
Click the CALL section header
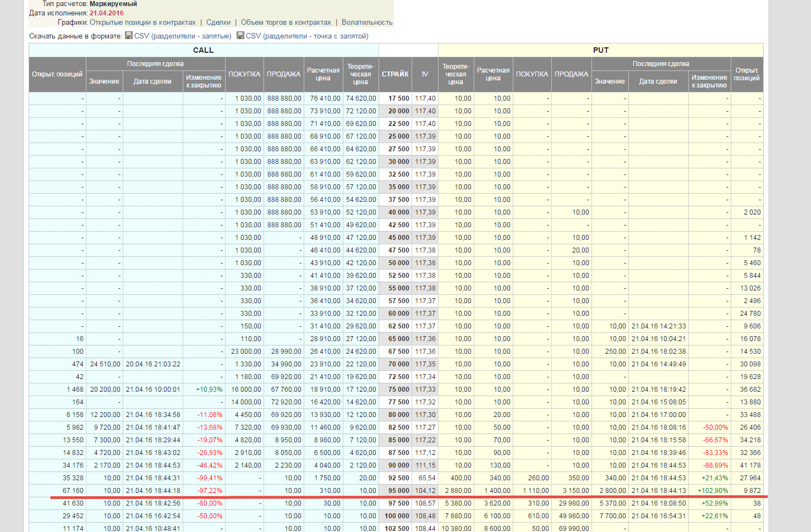pyautogui.click(x=204, y=50)
